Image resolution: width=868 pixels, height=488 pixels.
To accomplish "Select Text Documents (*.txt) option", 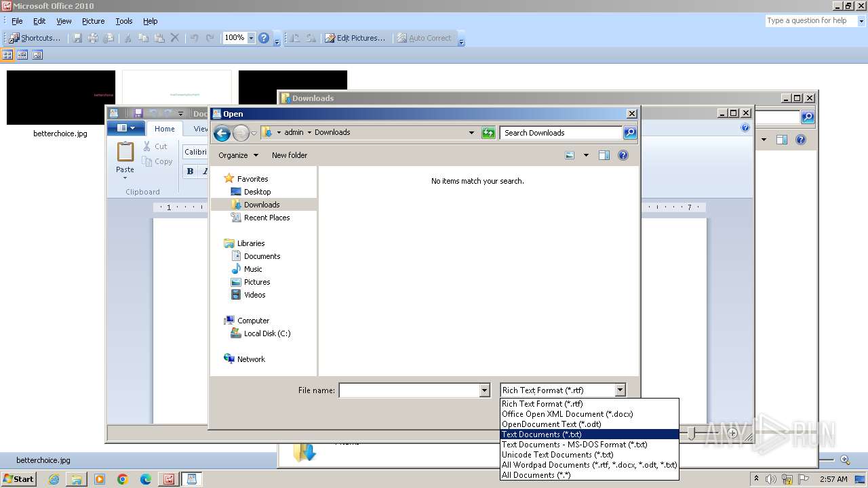I will [x=589, y=434].
